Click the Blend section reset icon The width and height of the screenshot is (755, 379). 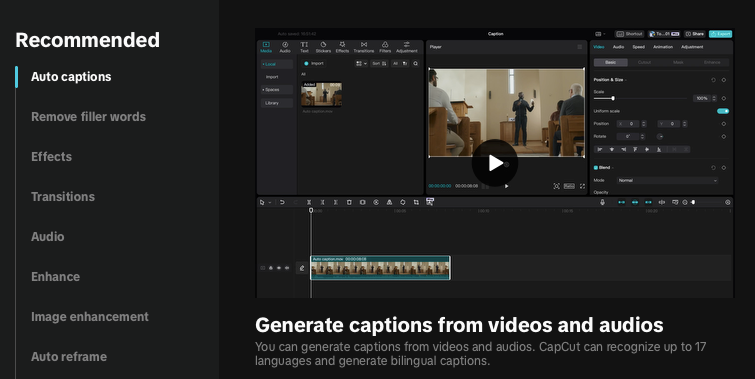[713, 168]
